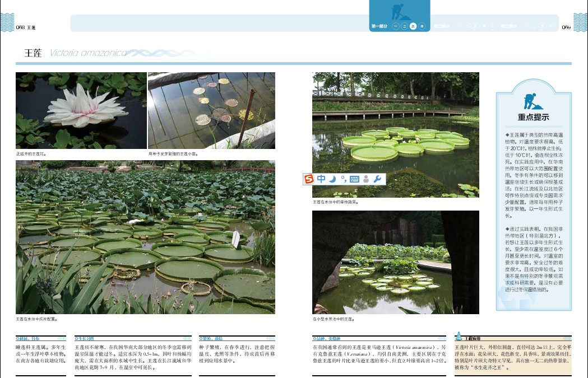Toggle the Chinese punctuation mode icon
588x378 pixels.
coord(343,179)
